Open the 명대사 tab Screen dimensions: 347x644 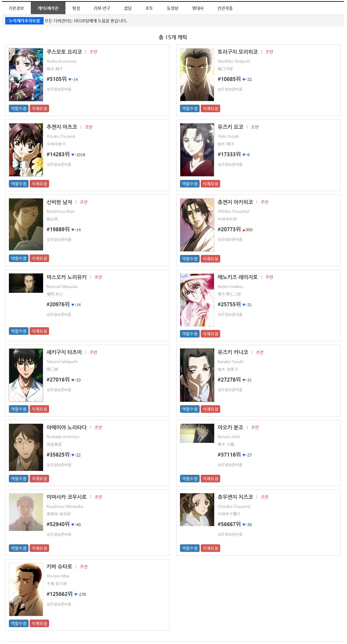click(x=198, y=8)
